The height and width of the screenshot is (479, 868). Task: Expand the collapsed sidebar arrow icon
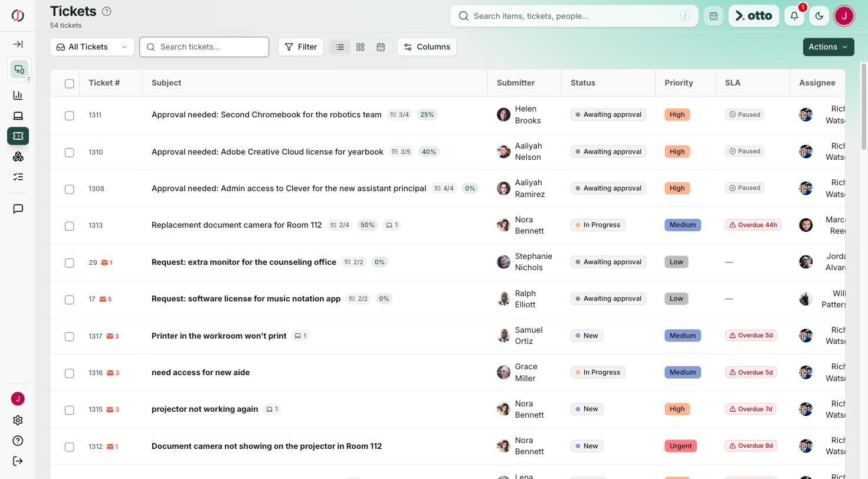tap(18, 44)
